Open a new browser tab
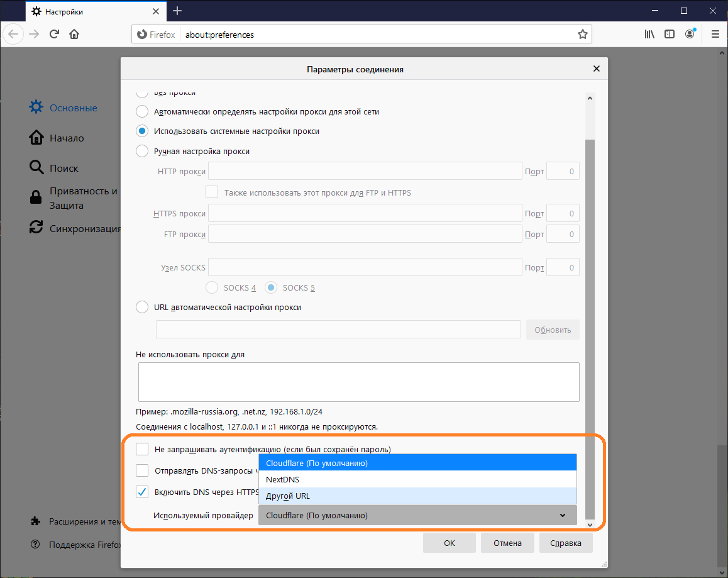The width and height of the screenshot is (728, 578). 177,11
